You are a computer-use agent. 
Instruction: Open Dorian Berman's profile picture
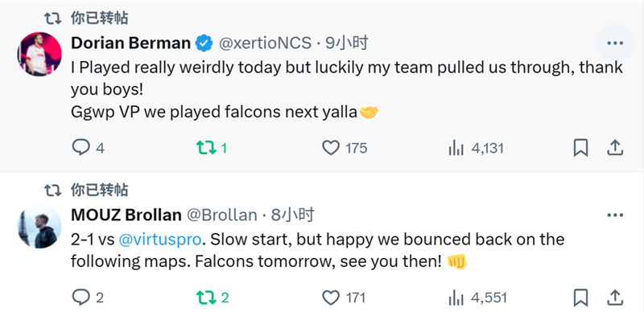click(39, 54)
